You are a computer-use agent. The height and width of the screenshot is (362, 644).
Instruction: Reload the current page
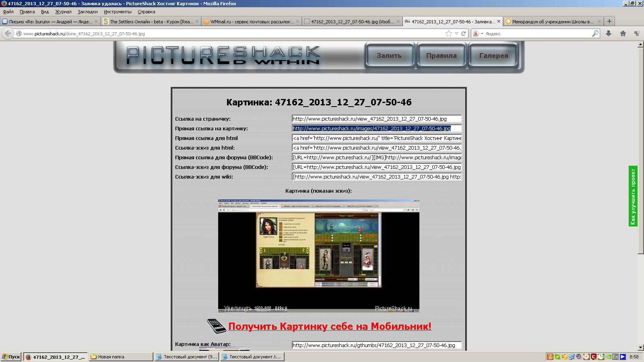[463, 34]
